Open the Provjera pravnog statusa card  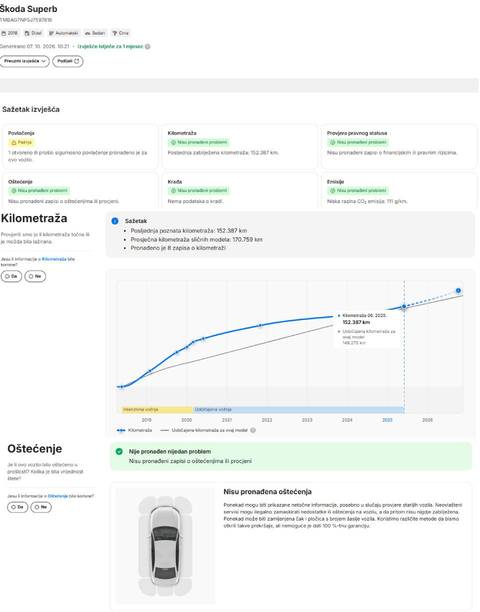[399, 147]
